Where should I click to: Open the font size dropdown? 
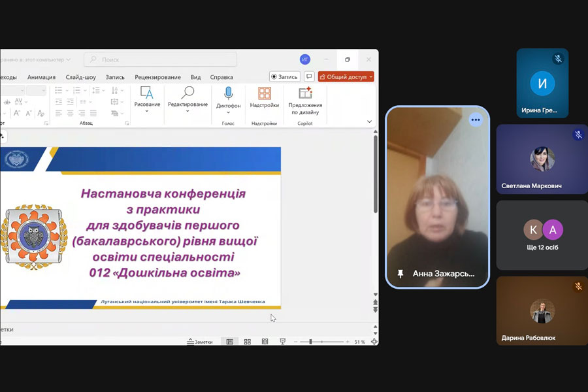click(44, 90)
